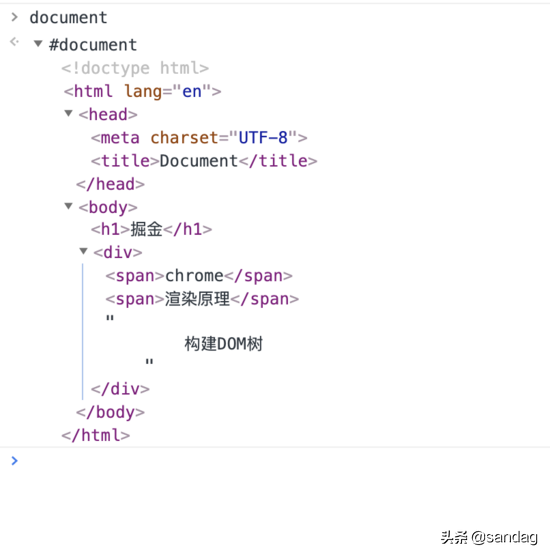550x557 pixels.
Task: Select the span containing 渲染原理
Action: 202,299
